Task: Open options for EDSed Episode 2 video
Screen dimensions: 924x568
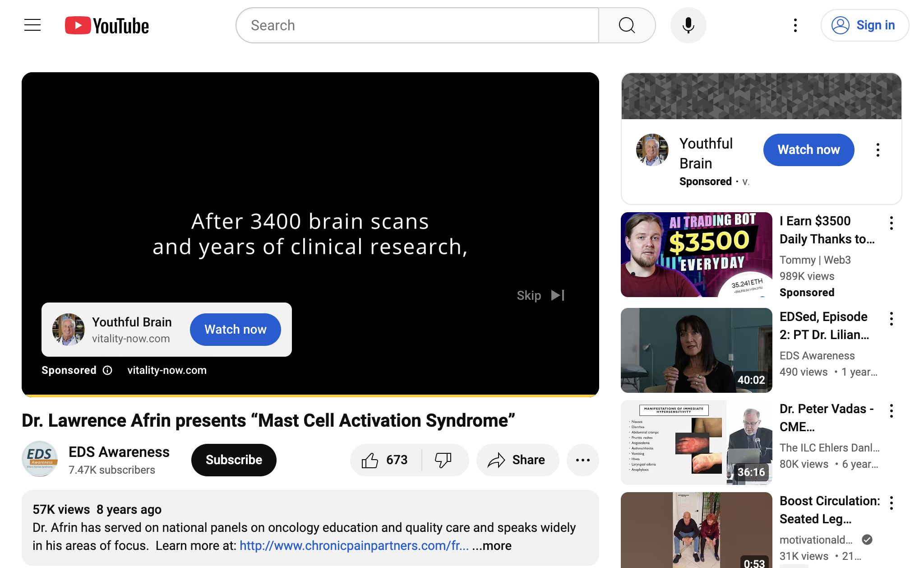Action: [x=892, y=319]
